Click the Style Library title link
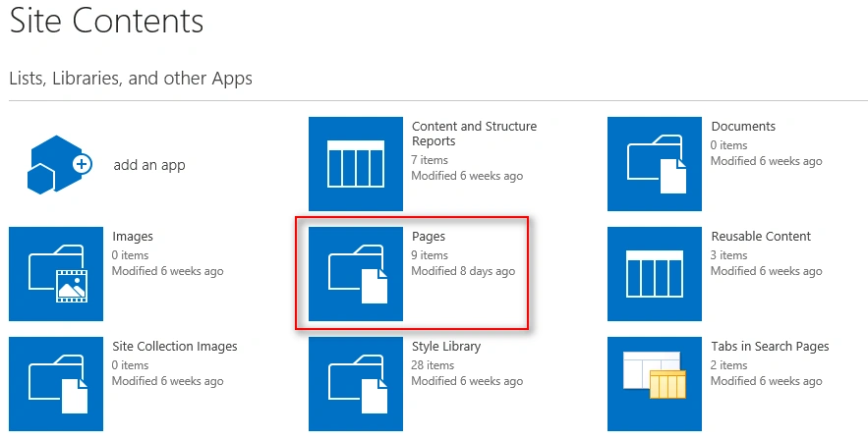868x440 pixels. (446, 347)
